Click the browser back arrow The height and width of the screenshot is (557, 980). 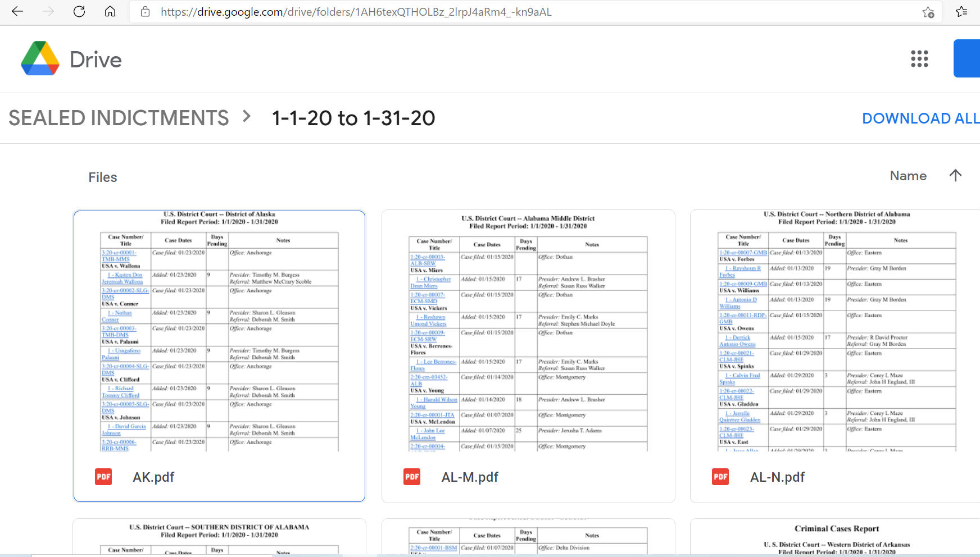(17, 11)
